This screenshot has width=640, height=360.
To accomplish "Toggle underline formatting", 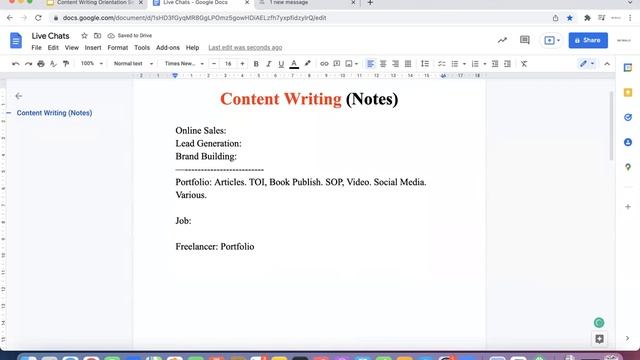I will coord(281,64).
